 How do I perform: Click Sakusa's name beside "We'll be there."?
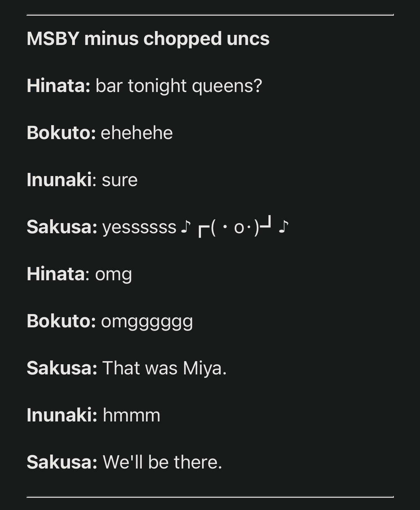(62, 462)
